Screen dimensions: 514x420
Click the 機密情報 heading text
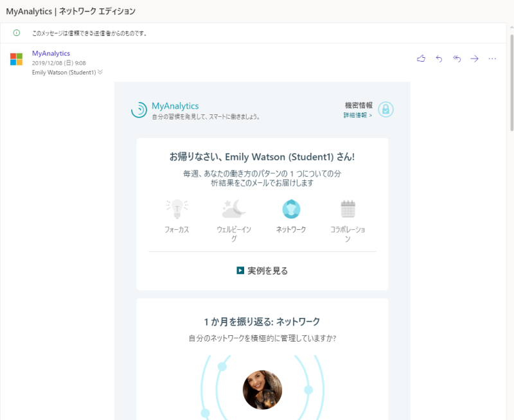(359, 105)
